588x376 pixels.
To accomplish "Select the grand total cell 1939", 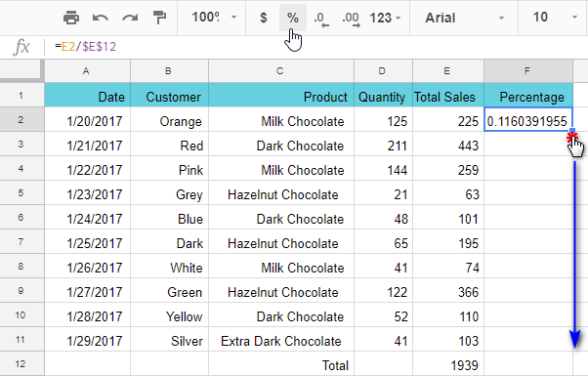I will [447, 363].
